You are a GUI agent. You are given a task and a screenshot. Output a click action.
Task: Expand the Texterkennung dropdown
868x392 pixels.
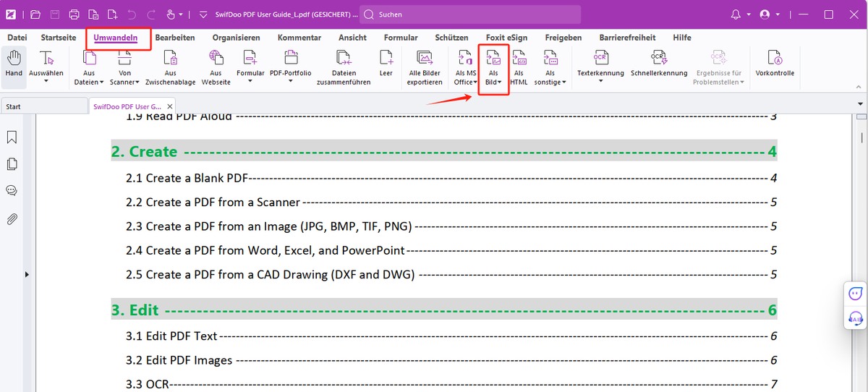click(600, 81)
